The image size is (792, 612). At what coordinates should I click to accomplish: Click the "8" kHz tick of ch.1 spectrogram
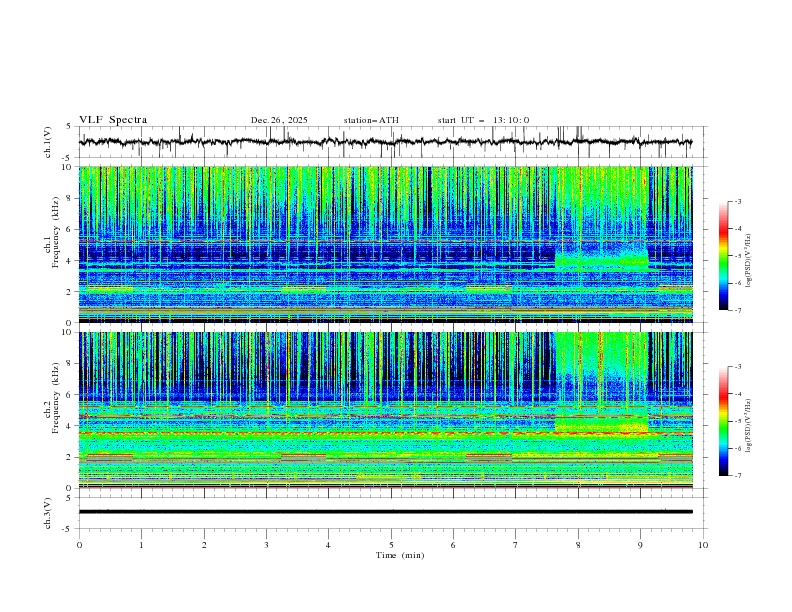[x=71, y=198]
